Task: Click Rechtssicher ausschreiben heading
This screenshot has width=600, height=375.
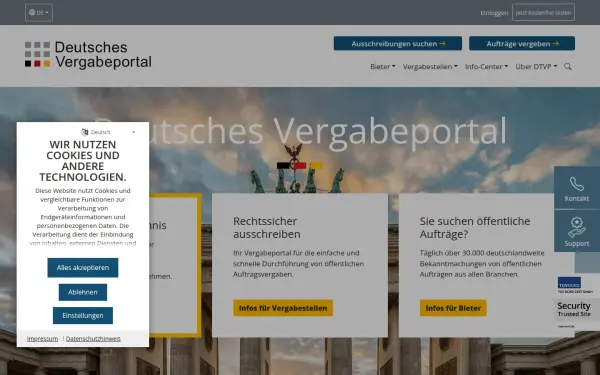Action: tap(267, 228)
